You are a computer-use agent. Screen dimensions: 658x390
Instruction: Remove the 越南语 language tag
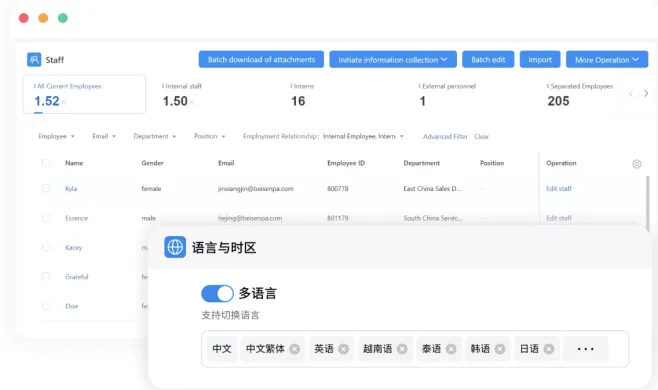[402, 349]
